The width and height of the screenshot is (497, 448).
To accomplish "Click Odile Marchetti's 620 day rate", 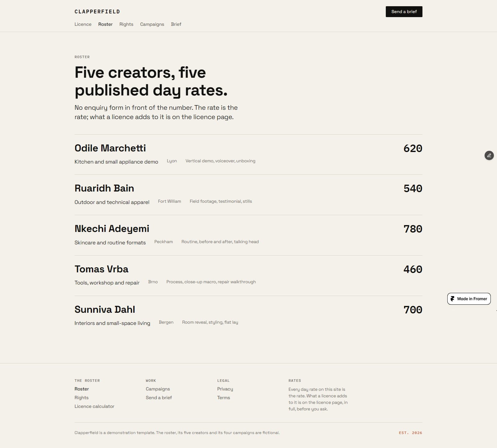I will click(x=413, y=148).
